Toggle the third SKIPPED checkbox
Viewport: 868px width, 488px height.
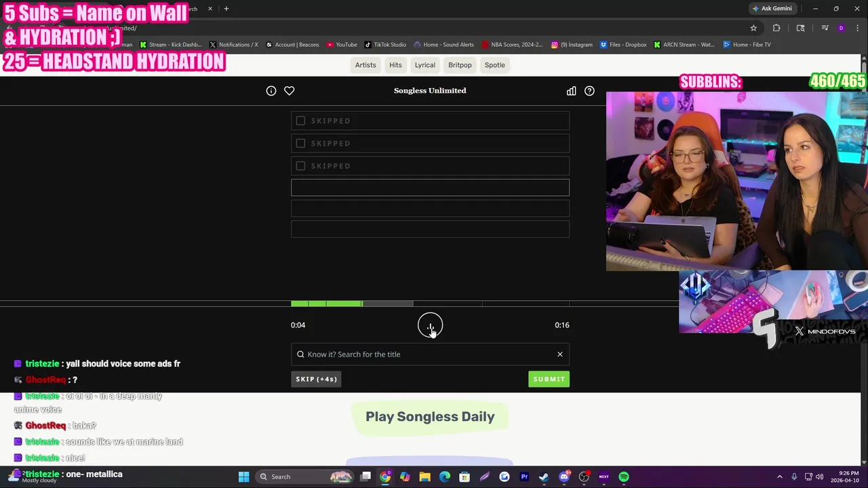300,166
